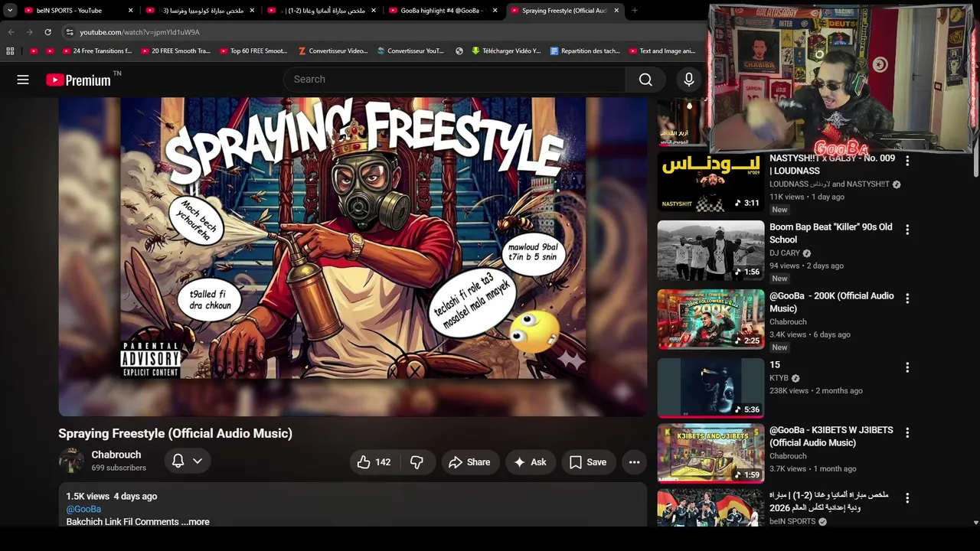
Task: Play the NASTYSH!!T x GAL3Y thumbnail
Action: (710, 181)
